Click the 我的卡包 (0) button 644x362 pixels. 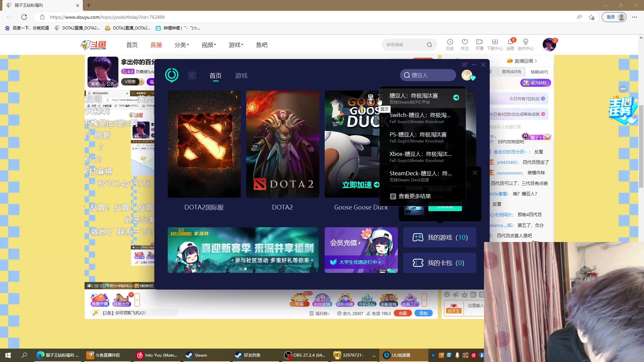(x=439, y=263)
